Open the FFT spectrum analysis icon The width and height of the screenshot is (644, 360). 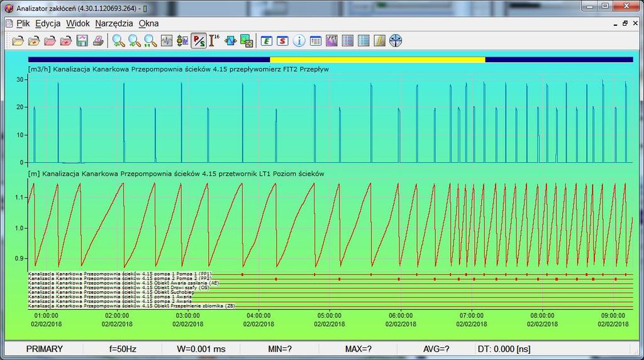coord(331,41)
